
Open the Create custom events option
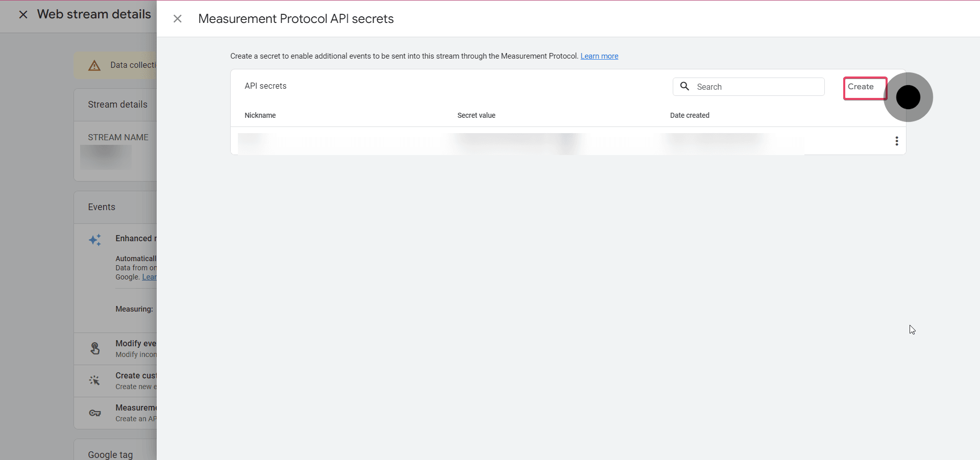tap(115, 381)
